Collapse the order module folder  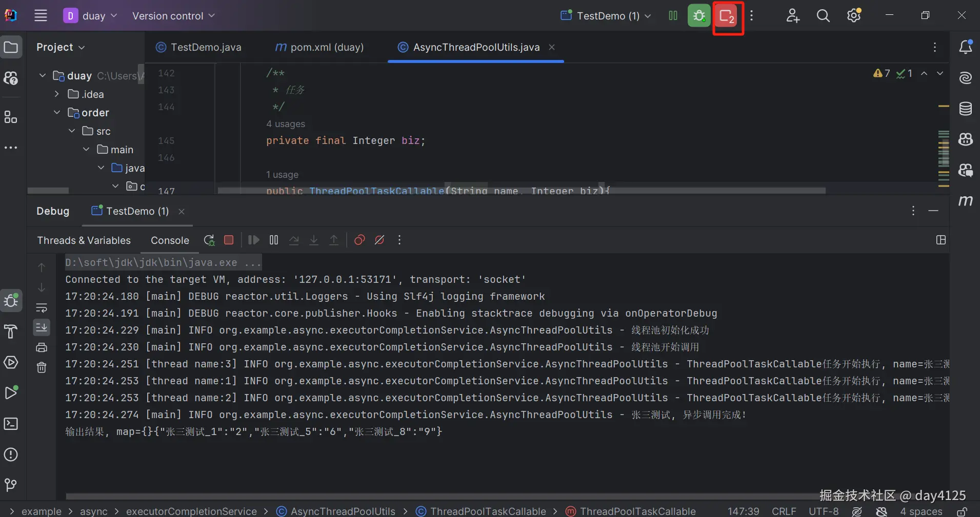[x=57, y=113]
